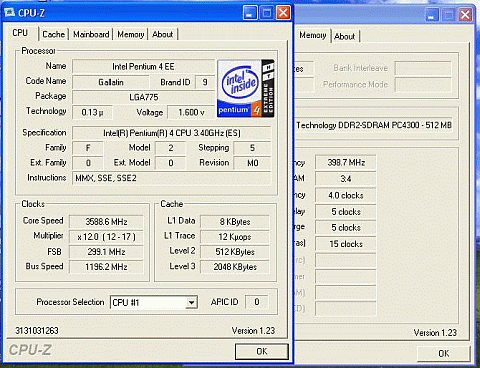Click OK in the front CPU-Z window

(x=262, y=351)
